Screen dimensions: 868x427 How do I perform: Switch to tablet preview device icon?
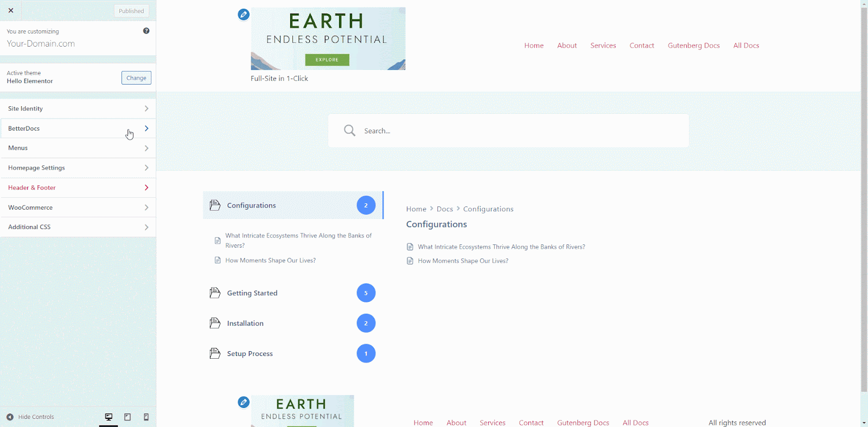point(127,417)
